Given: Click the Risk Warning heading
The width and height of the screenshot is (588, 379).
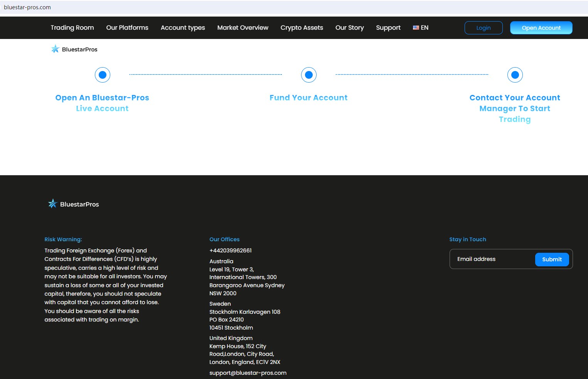Looking at the screenshot, I should pyautogui.click(x=63, y=239).
